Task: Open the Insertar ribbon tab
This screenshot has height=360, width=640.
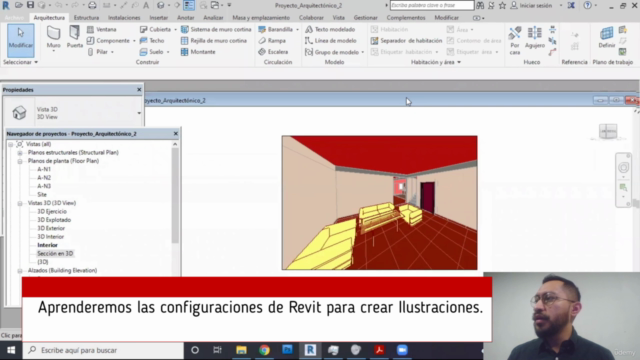Action: (158, 18)
